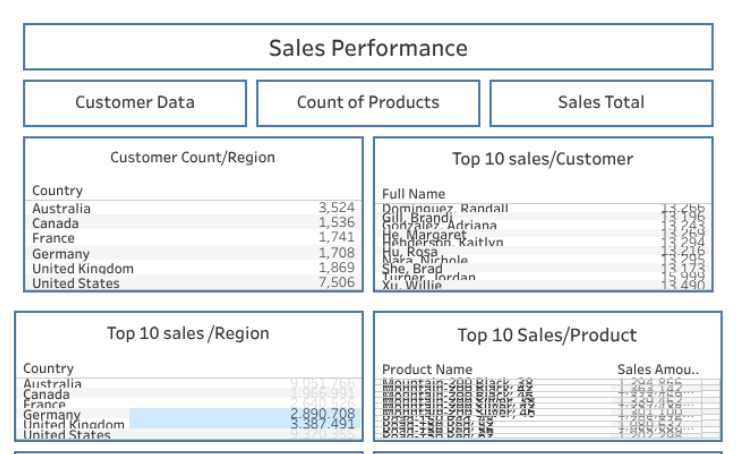Click the truncated Sales Amount column header
This screenshot has height=454, width=736.
657,370
